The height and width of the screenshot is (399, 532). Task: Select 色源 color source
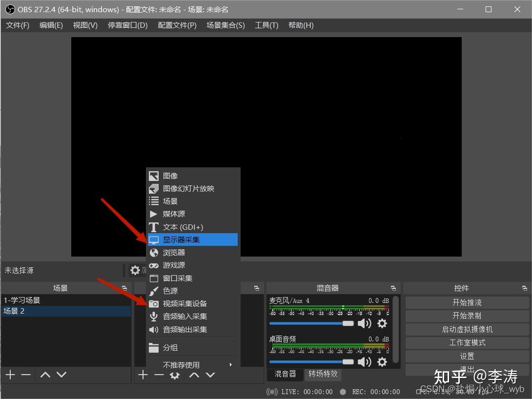tap(193, 291)
